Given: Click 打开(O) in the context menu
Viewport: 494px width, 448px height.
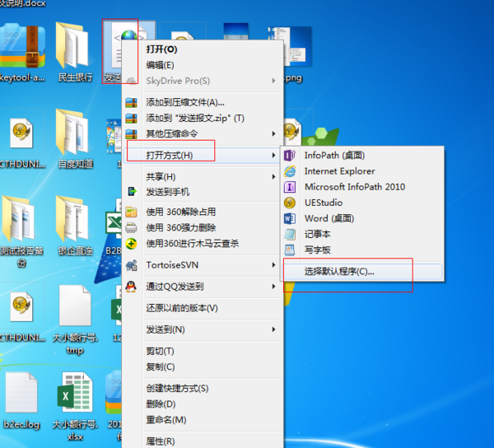Looking at the screenshot, I should point(161,49).
